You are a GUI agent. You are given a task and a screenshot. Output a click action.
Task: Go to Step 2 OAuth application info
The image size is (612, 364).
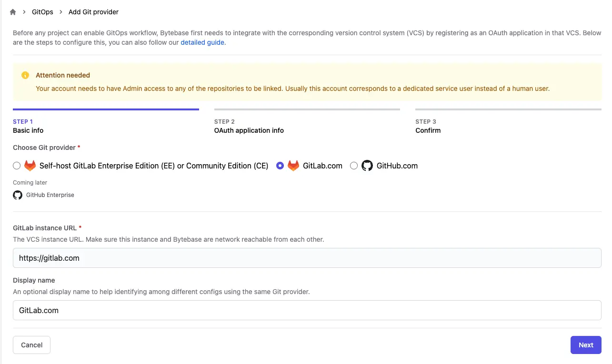click(x=307, y=121)
